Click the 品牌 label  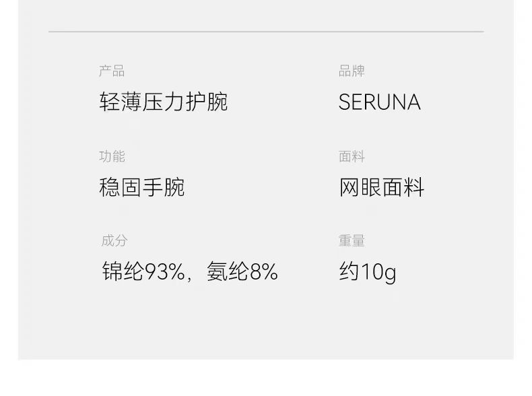(352, 71)
